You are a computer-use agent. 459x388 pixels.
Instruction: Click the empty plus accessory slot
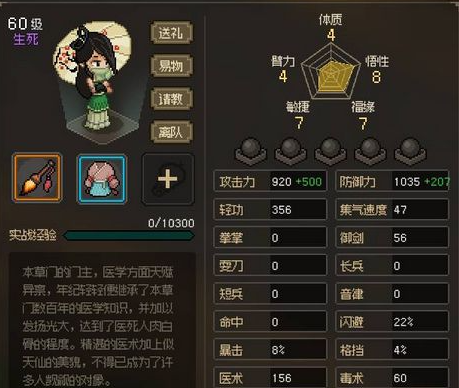point(168,179)
